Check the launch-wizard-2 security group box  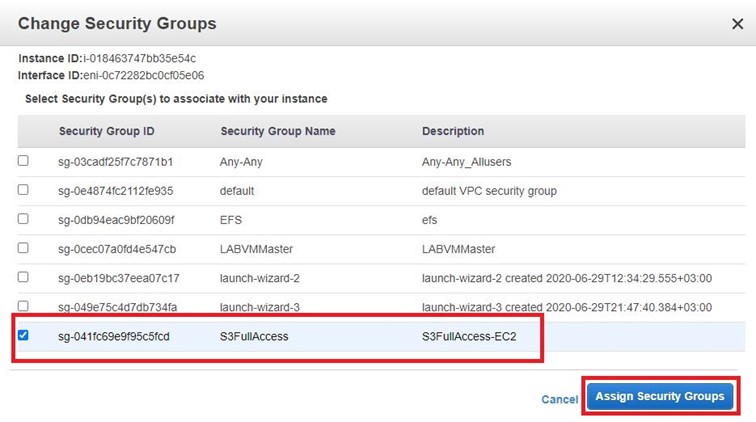point(23,277)
